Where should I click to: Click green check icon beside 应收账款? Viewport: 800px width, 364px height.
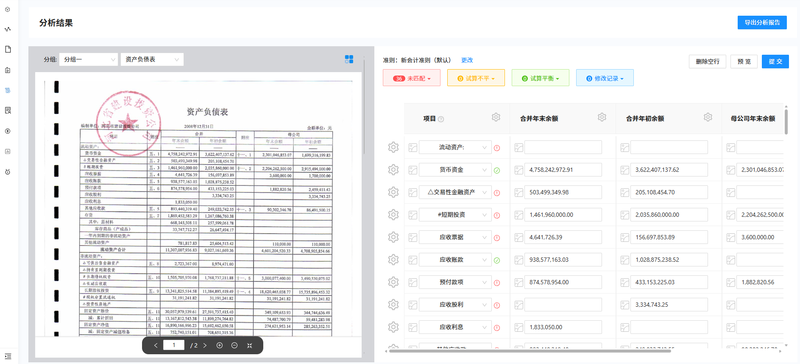tap(497, 260)
